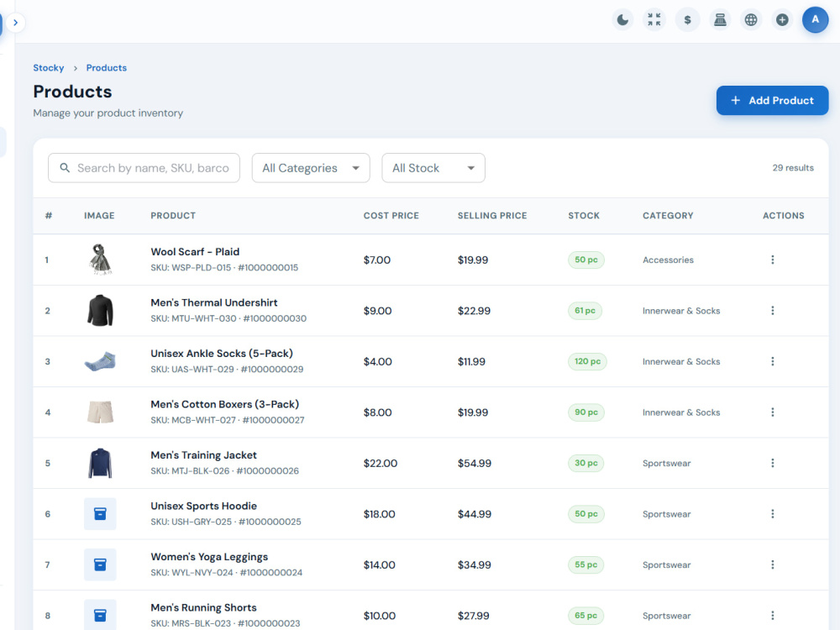840x630 pixels.
Task: Click the 50 pc stock badge for Wool Scarf
Action: (x=586, y=260)
